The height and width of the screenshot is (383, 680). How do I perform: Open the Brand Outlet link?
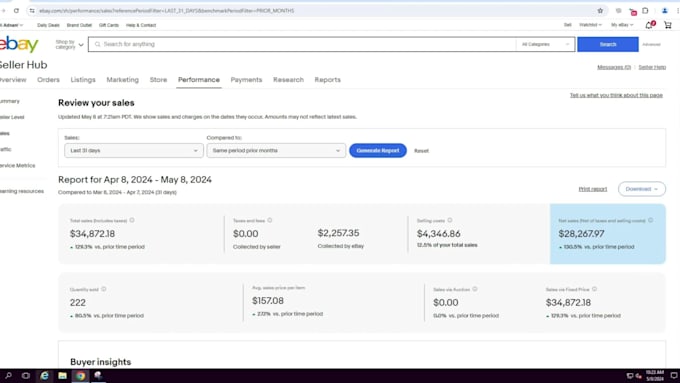pos(79,25)
